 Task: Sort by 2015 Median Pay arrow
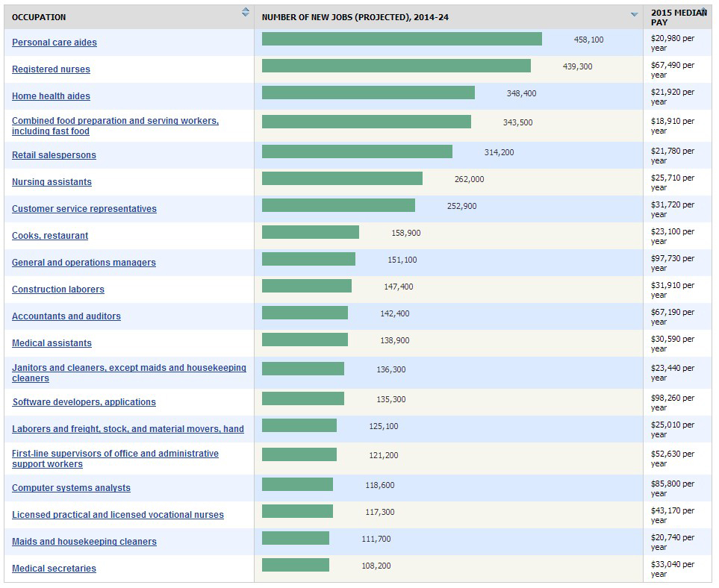point(704,10)
